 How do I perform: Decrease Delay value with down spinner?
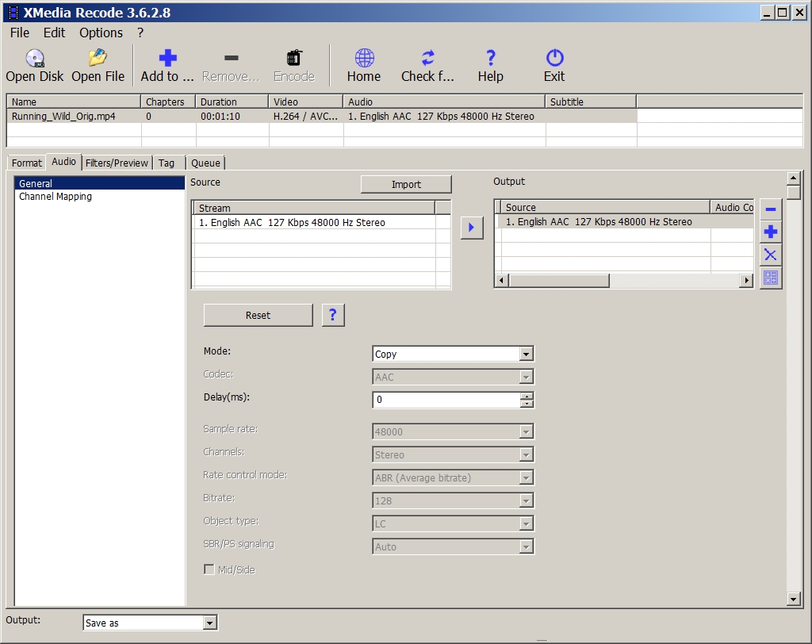click(x=527, y=404)
